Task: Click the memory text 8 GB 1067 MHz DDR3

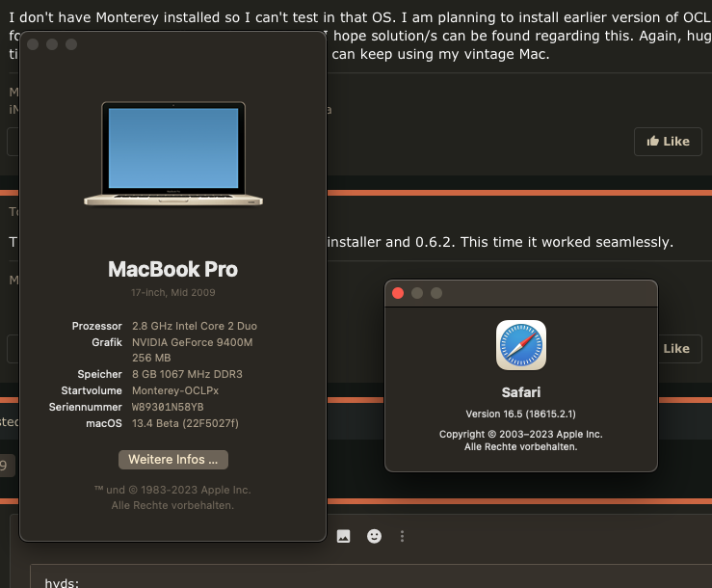Action: coord(187,374)
